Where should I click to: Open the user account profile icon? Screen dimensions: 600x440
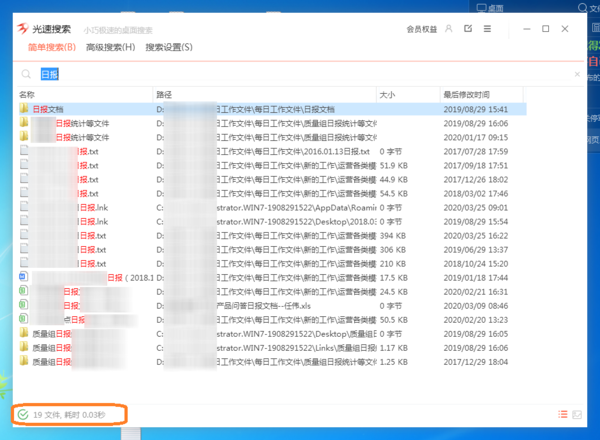pyautogui.click(x=449, y=29)
